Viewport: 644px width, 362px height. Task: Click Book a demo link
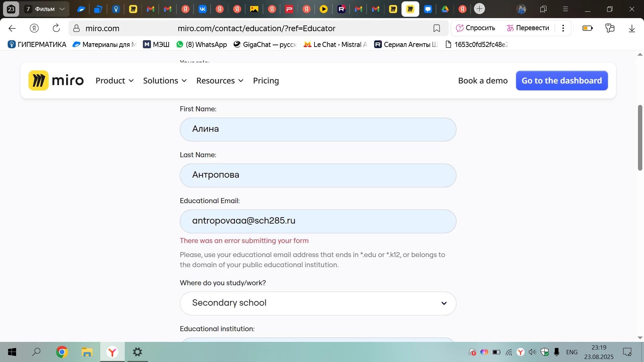tap(483, 81)
